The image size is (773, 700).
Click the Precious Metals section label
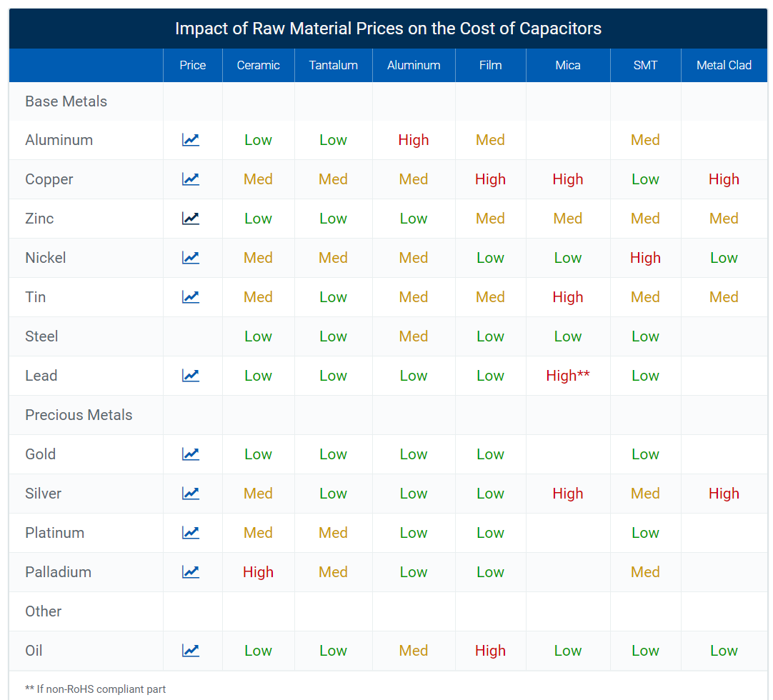click(79, 415)
